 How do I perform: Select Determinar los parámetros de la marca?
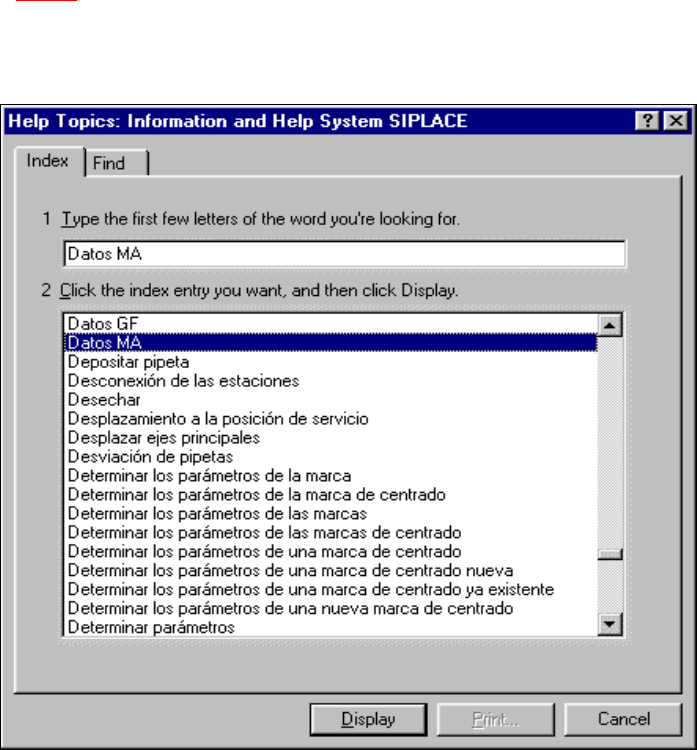tap(331, 475)
